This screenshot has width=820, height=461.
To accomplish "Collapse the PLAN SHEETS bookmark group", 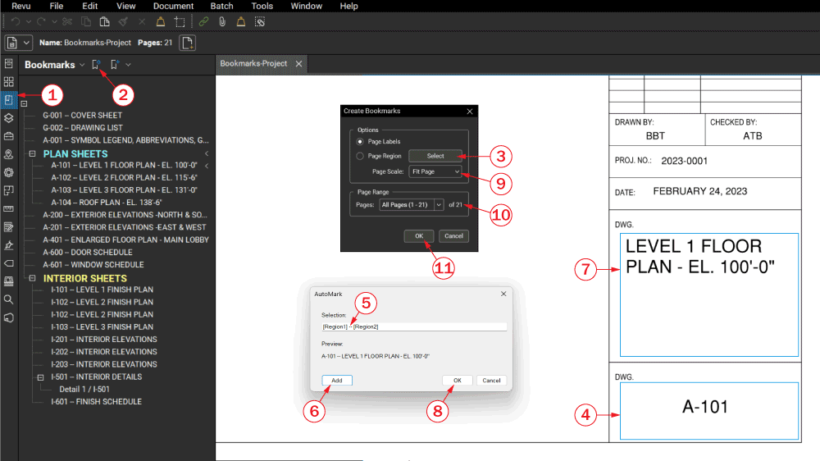I will point(32,154).
